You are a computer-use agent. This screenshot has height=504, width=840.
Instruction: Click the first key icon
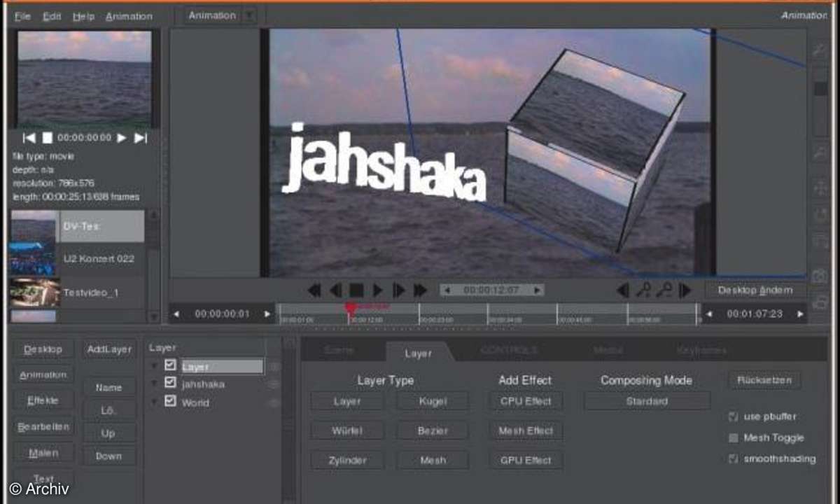643,290
